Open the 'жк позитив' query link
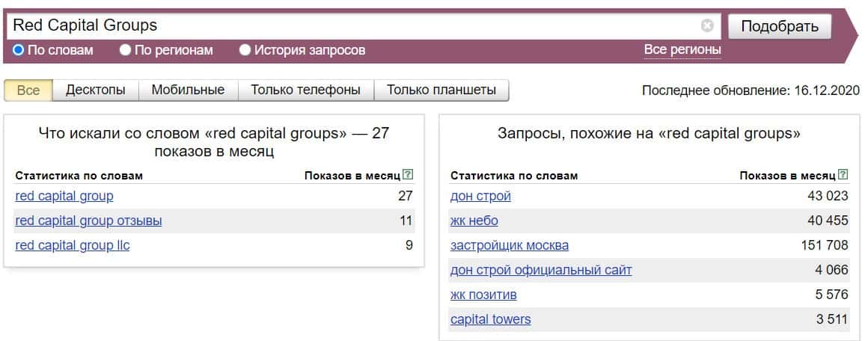868x341 pixels. point(484,295)
